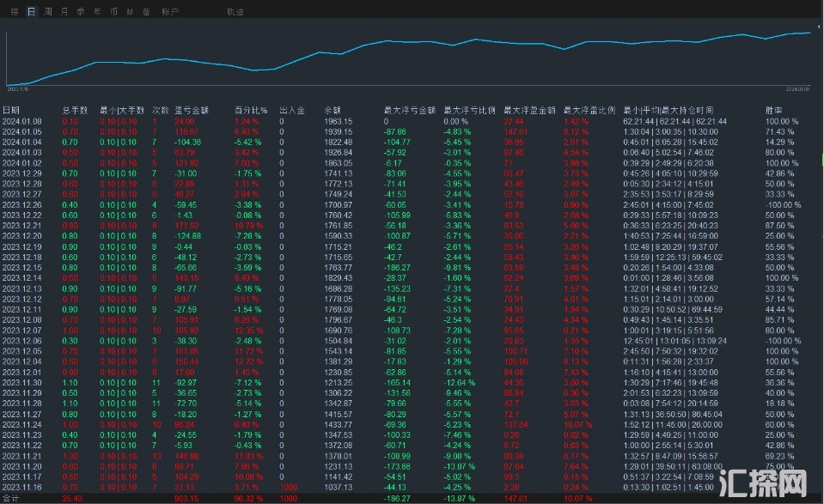Click deposit 1000 in 2023.11.16 row
824x504 pixels.
point(289,488)
